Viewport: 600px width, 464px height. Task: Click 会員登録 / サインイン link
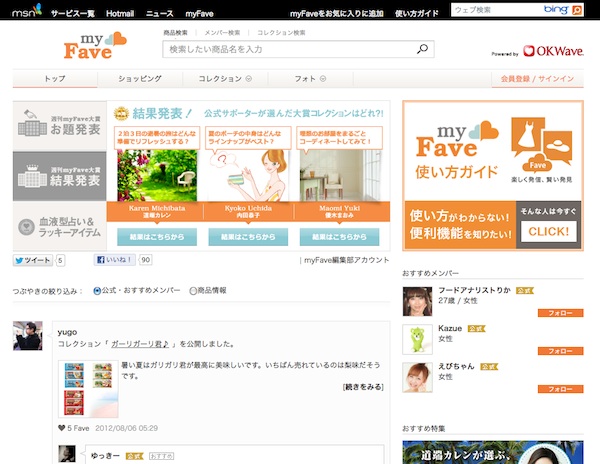click(x=537, y=78)
